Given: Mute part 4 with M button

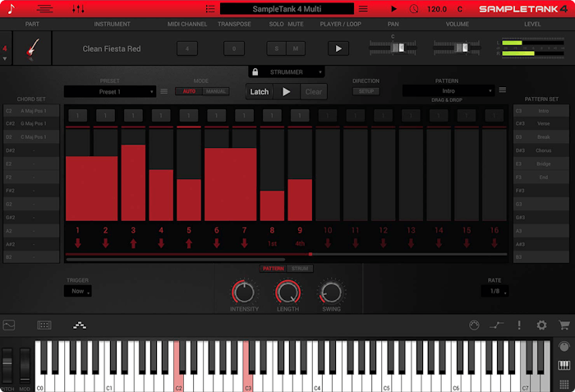Looking at the screenshot, I should click(296, 48).
